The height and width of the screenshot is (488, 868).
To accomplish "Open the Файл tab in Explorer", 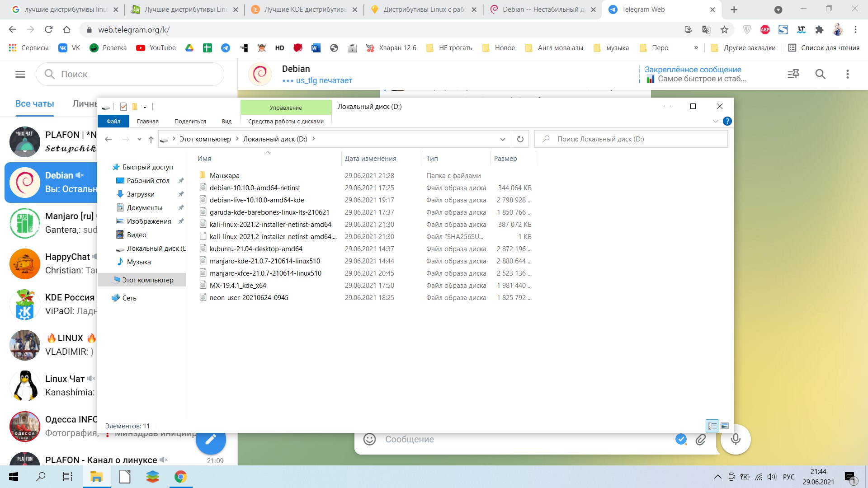I will (x=113, y=121).
